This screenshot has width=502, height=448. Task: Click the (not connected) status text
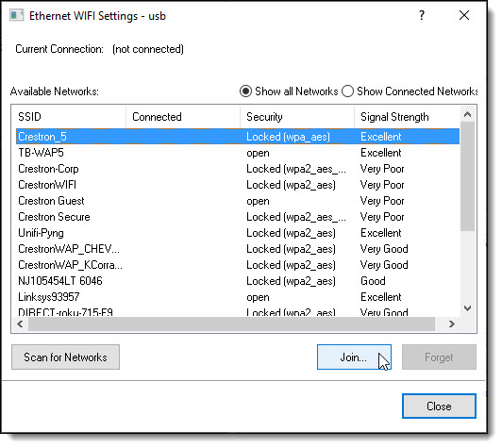tap(148, 49)
